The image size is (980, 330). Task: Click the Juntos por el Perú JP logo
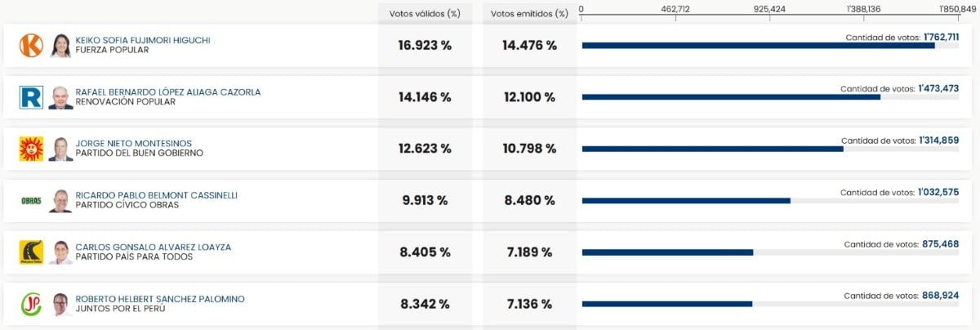[31, 304]
